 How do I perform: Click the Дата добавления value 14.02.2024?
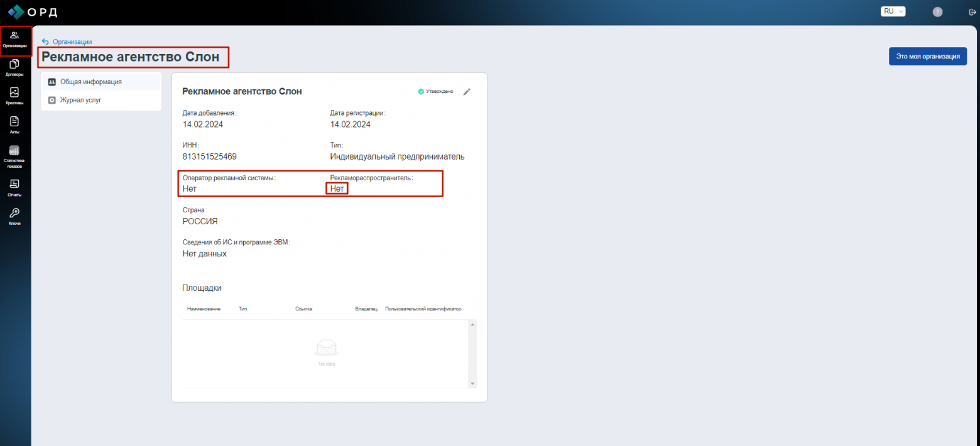click(202, 124)
